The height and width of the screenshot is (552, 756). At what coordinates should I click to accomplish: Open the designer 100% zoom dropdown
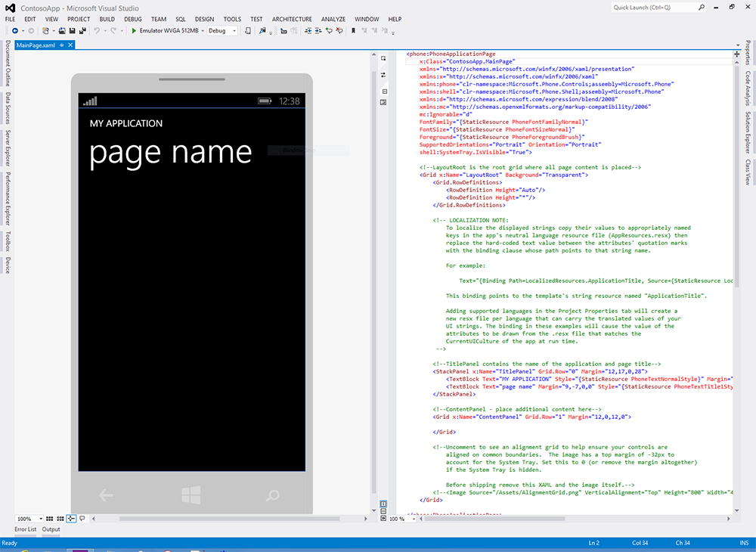(x=41, y=519)
